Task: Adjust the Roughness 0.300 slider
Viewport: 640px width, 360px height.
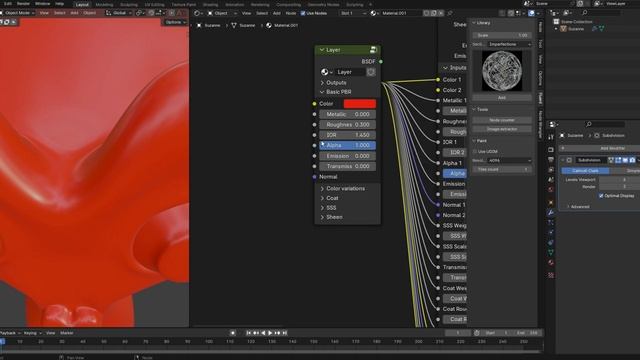Action: [347, 124]
